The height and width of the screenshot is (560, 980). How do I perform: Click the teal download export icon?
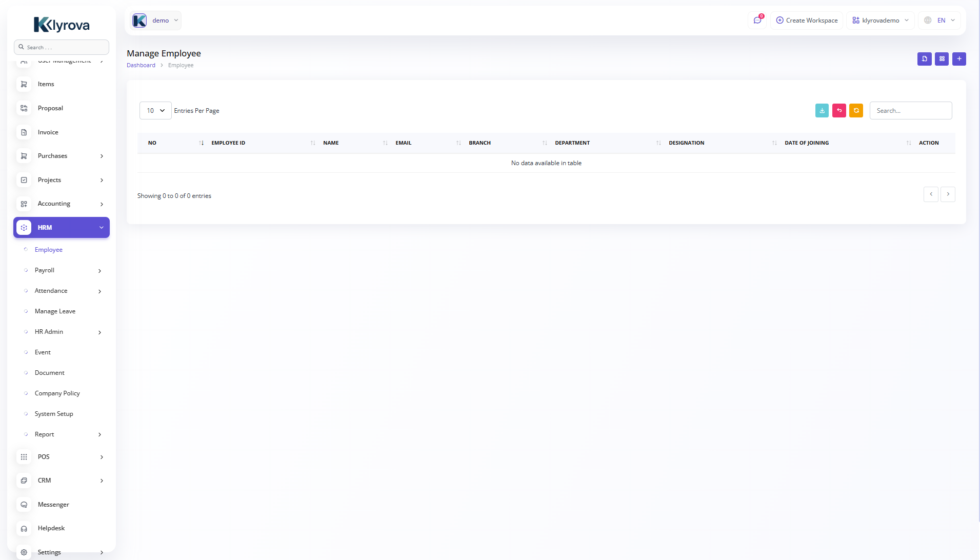click(x=822, y=111)
